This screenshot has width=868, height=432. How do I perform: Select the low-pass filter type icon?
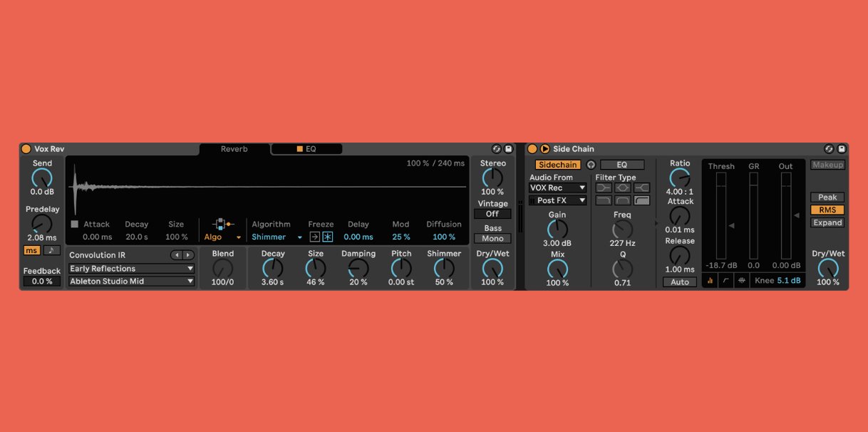pyautogui.click(x=604, y=200)
